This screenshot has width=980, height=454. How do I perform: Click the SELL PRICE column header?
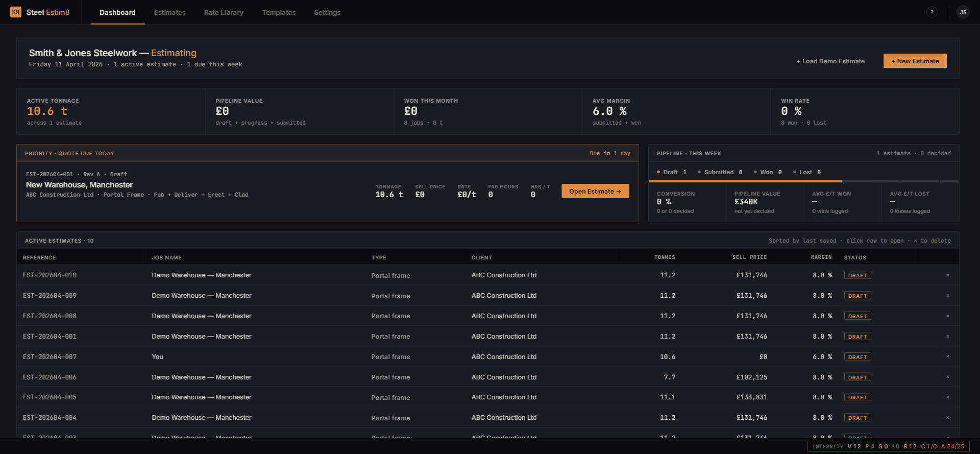[x=749, y=257]
